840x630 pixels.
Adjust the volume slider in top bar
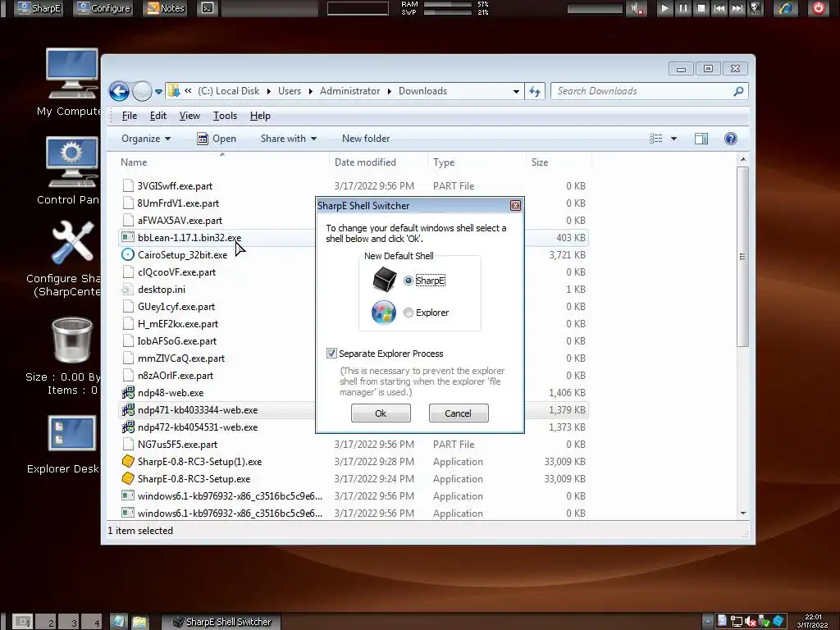tap(595, 8)
